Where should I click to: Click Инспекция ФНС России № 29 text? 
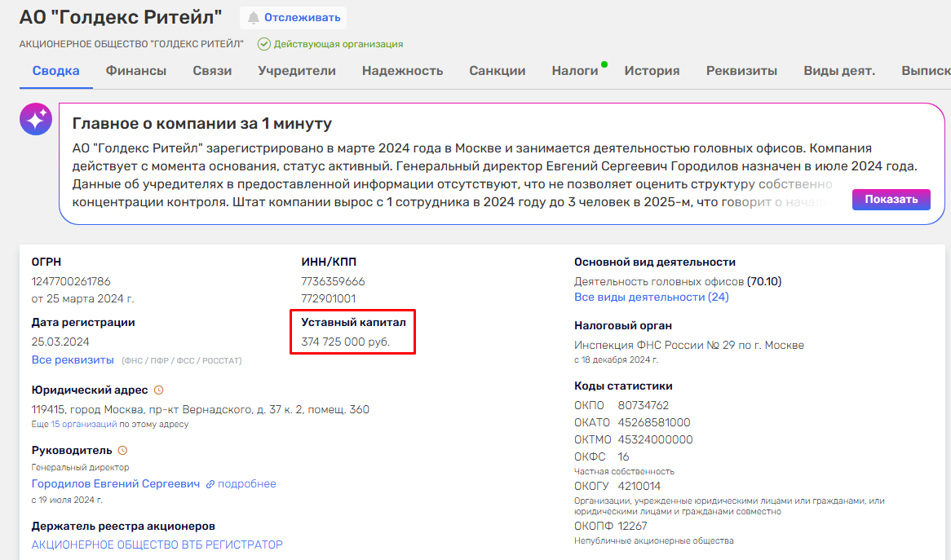[x=689, y=345]
